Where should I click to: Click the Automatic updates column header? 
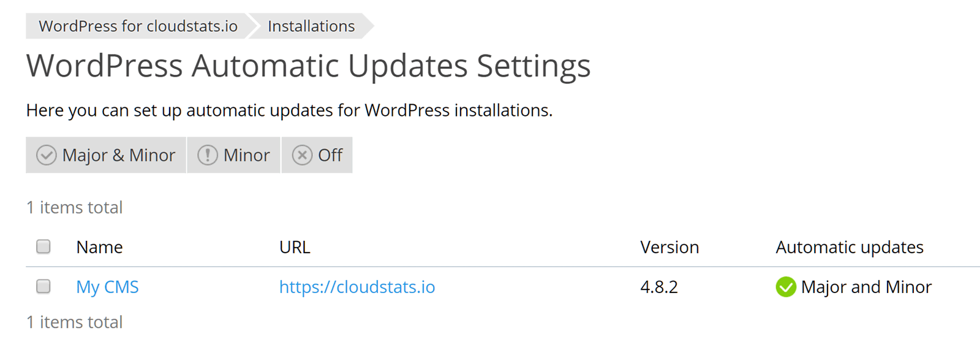pos(850,247)
